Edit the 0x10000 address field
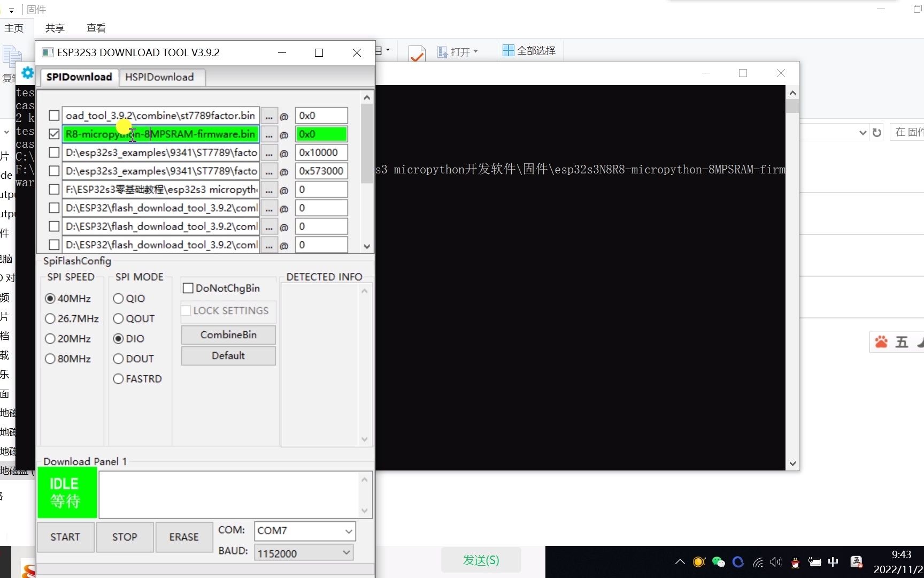The height and width of the screenshot is (578, 924). (x=321, y=153)
